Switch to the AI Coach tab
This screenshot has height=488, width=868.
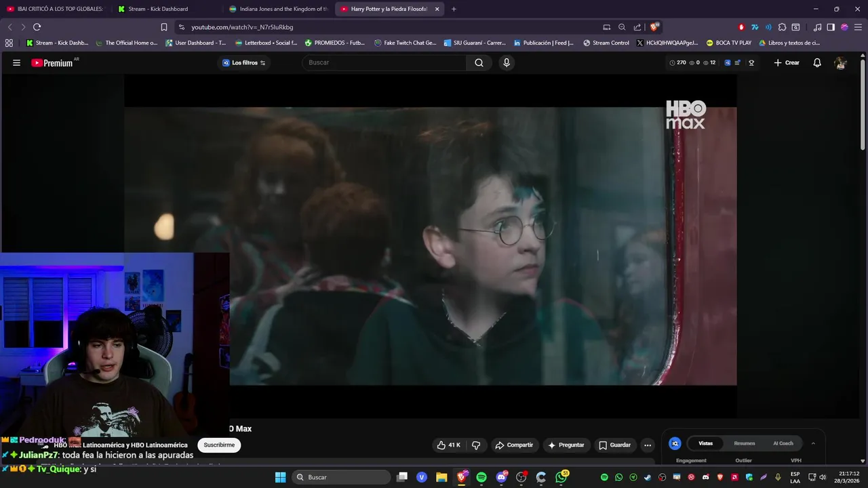pyautogui.click(x=783, y=443)
